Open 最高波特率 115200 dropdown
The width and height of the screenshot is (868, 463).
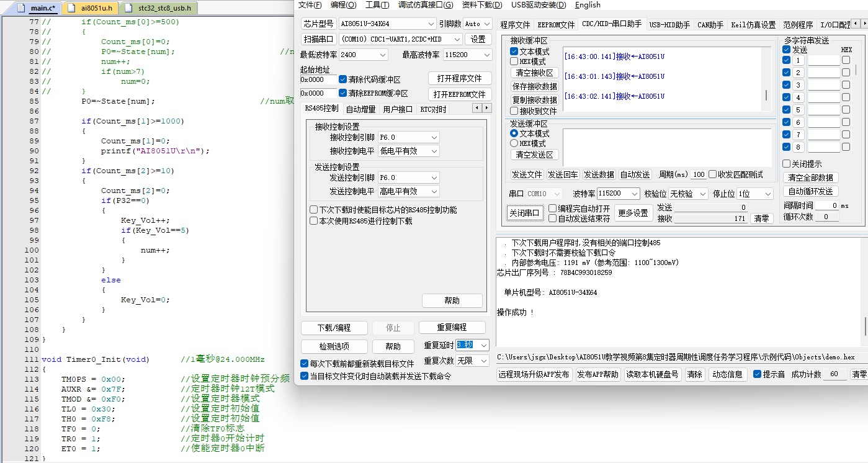coord(468,55)
